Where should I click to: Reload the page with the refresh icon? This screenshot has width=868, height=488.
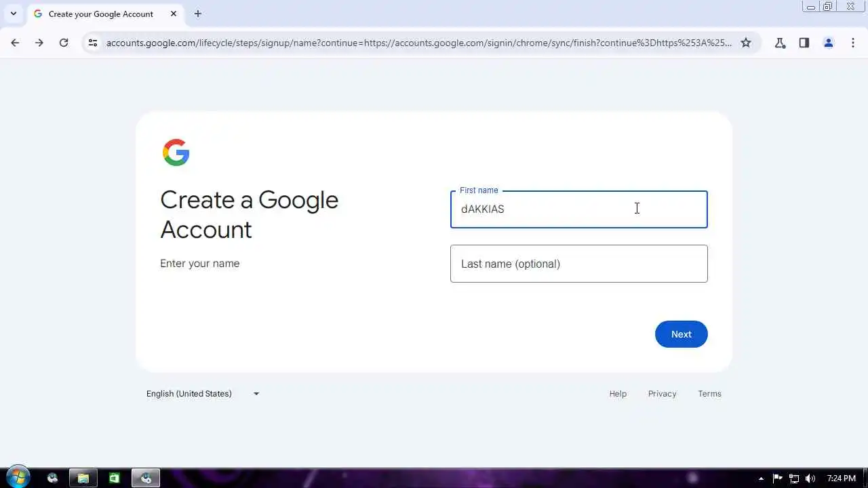click(x=64, y=43)
